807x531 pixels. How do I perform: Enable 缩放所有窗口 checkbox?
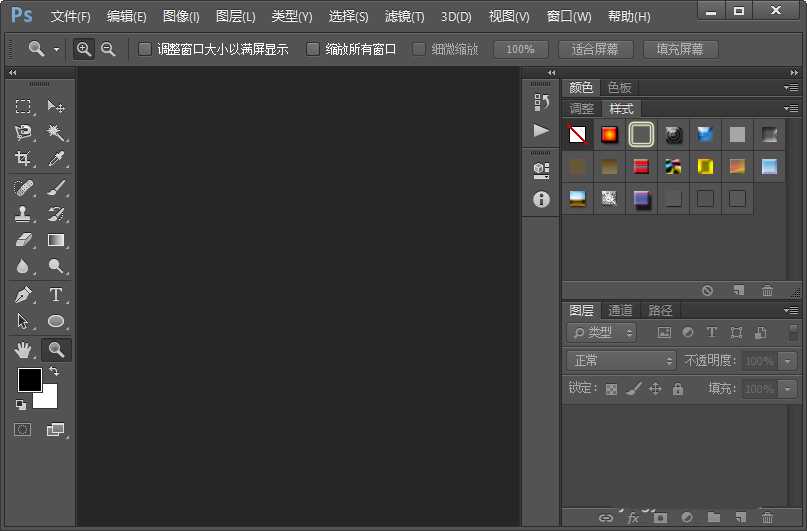[313, 49]
